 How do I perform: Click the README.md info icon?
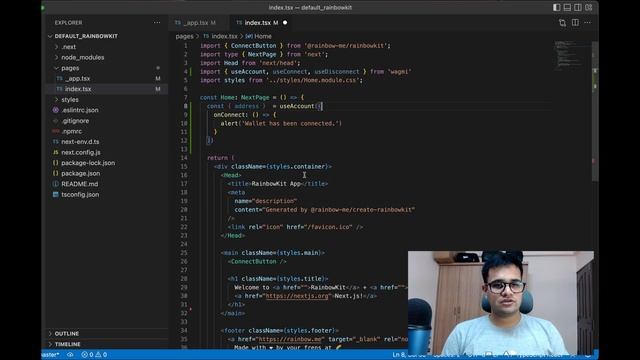[56, 184]
